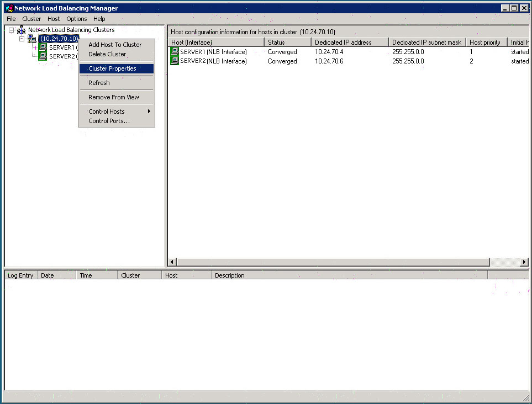Click the 10.24.70.10 cluster node icon
532x404 pixels.
[x=32, y=39]
